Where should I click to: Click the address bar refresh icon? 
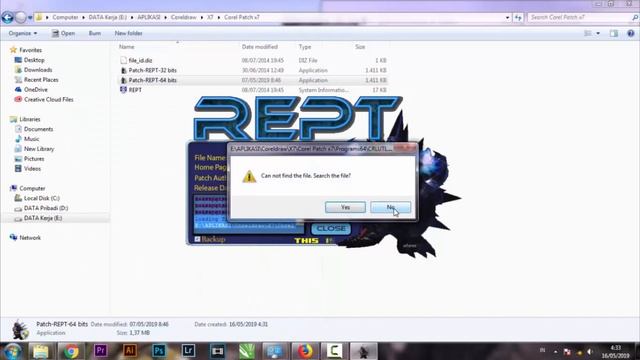click(518, 17)
